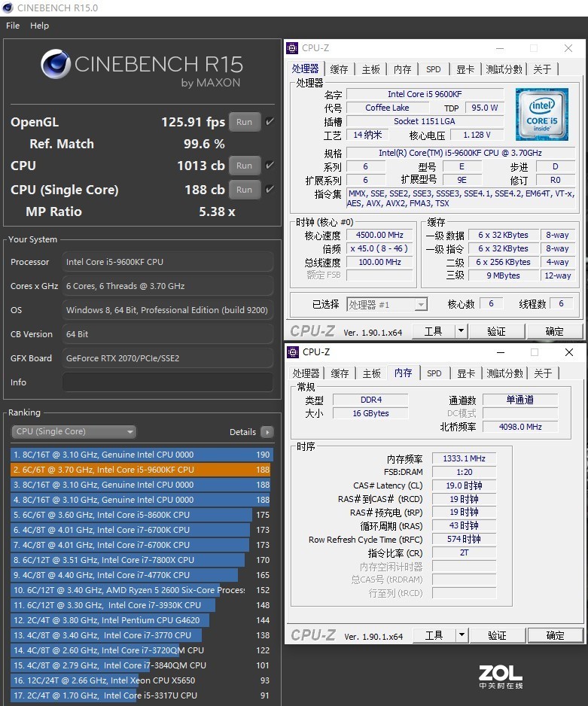The width and height of the screenshot is (588, 706).
Task: Select 測試分數 tab in bottom CPU-Z window
Action: click(x=504, y=373)
